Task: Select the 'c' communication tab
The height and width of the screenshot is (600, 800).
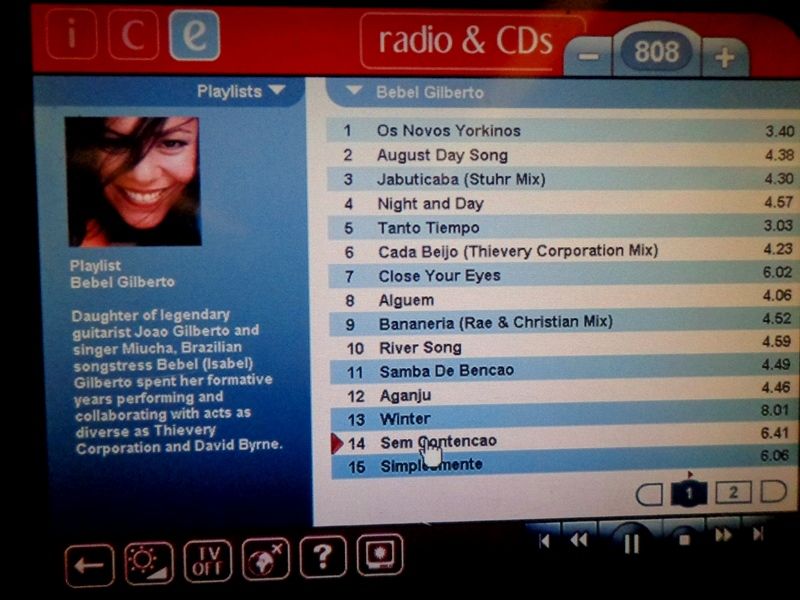Action: click(x=133, y=35)
